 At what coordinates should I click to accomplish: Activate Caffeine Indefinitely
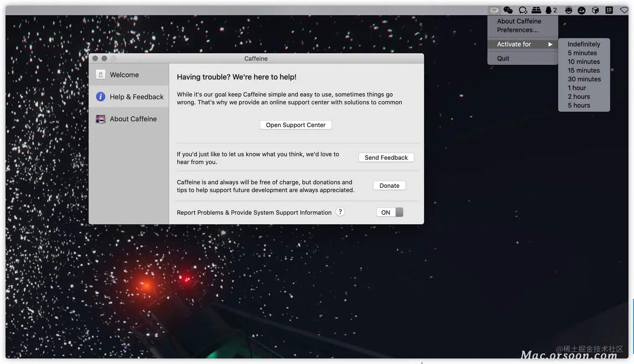[584, 44]
